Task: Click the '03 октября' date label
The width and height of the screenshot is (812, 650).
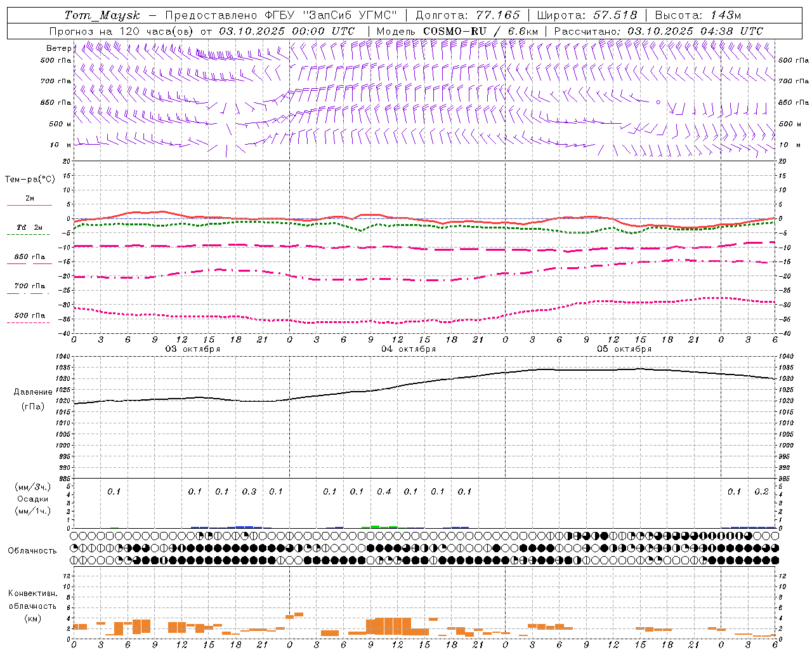Action: pyautogui.click(x=193, y=349)
